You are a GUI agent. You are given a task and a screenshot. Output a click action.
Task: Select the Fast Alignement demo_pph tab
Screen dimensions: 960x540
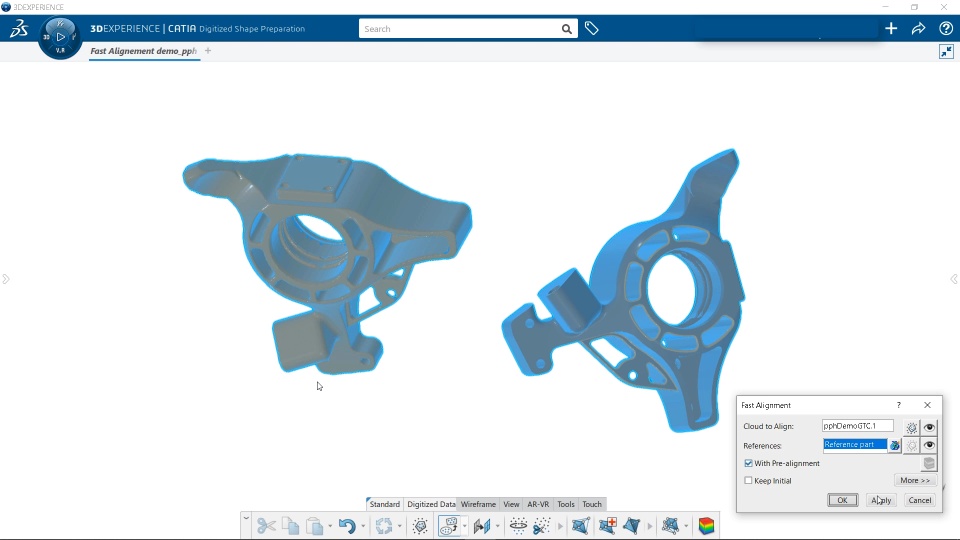pyautogui.click(x=144, y=51)
